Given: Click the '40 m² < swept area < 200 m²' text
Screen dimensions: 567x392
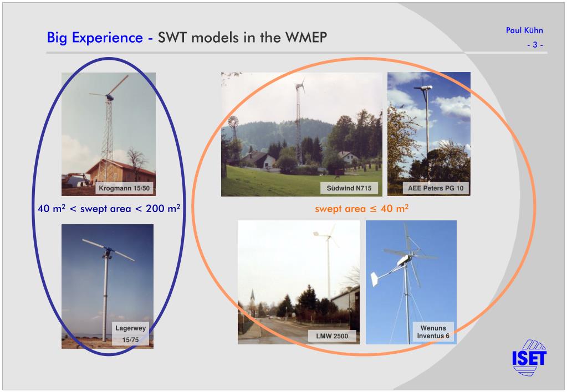Looking at the screenshot, I should [x=109, y=209].
